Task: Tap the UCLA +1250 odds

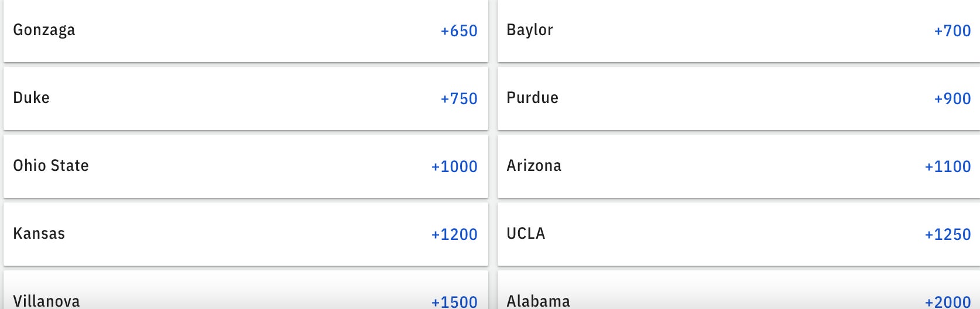Action: [948, 235]
